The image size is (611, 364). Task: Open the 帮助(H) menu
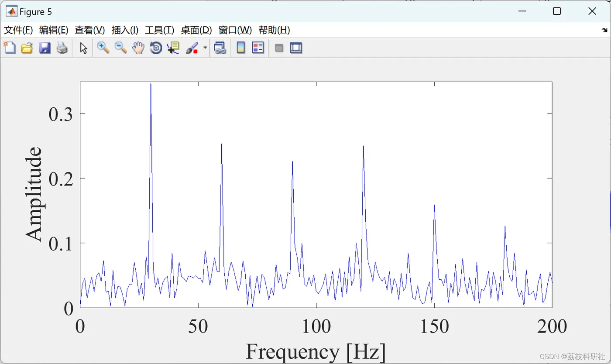tap(274, 30)
